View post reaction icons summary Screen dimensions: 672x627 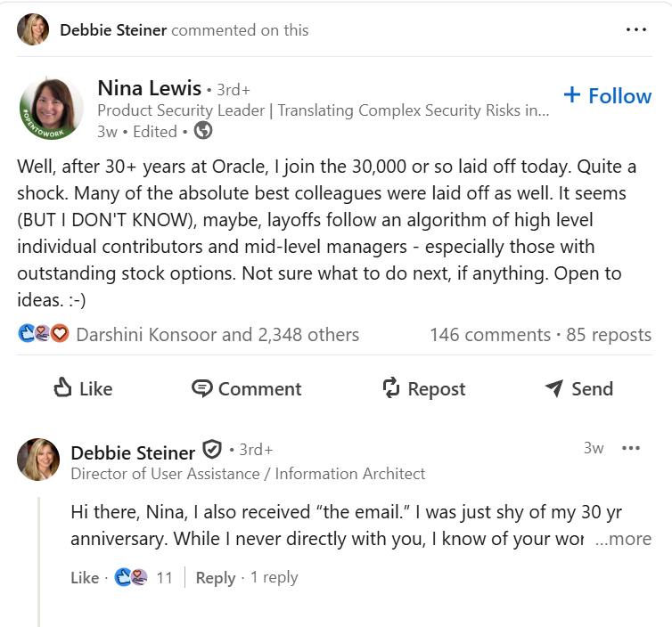coord(44,335)
